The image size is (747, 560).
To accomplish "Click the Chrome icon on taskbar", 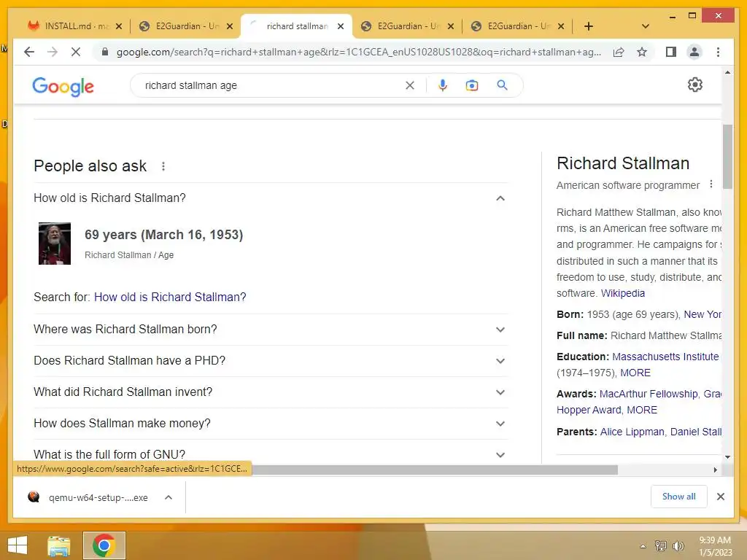I will point(104,545).
